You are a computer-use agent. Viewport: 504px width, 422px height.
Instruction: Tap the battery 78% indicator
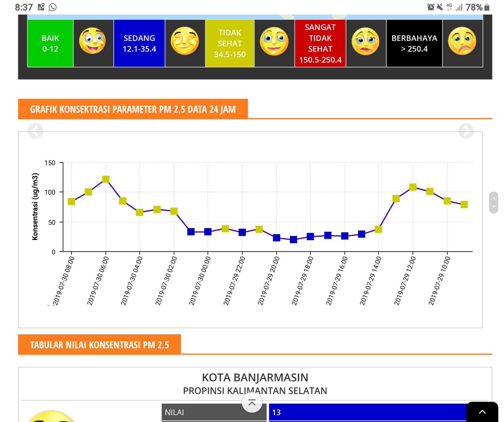tap(478, 7)
